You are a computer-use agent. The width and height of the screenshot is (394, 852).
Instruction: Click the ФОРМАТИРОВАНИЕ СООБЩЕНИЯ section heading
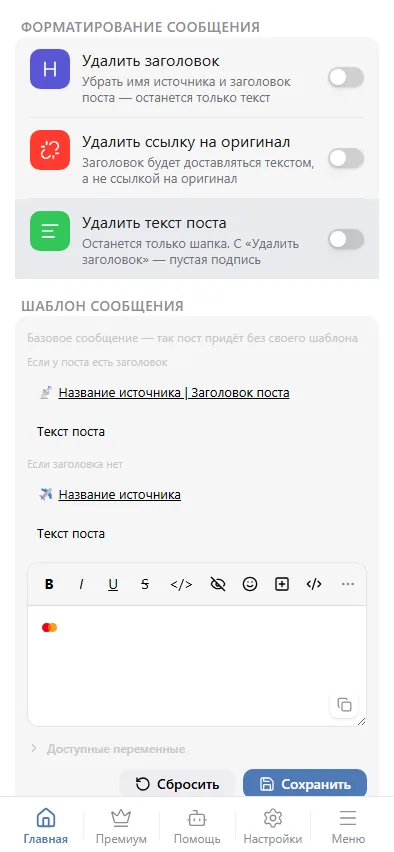pos(140,27)
